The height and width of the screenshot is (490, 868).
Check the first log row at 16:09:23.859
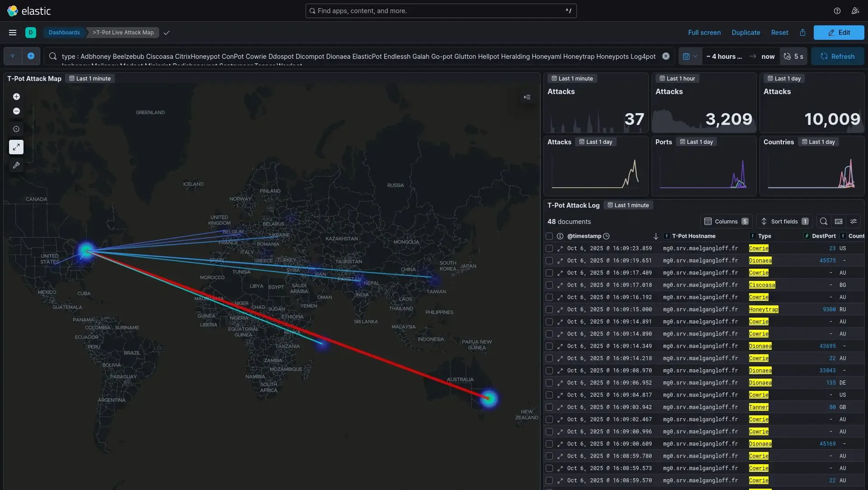pos(549,248)
